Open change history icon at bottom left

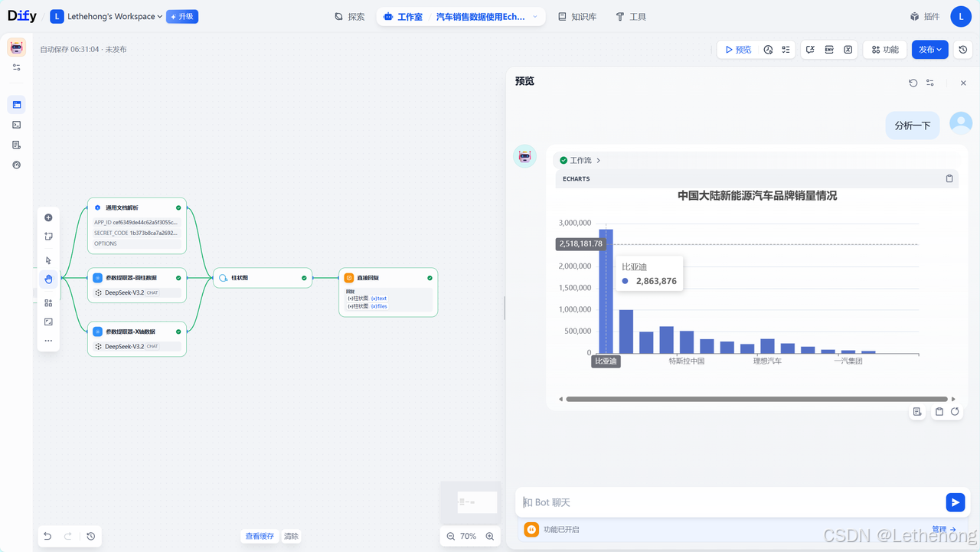(x=90, y=536)
